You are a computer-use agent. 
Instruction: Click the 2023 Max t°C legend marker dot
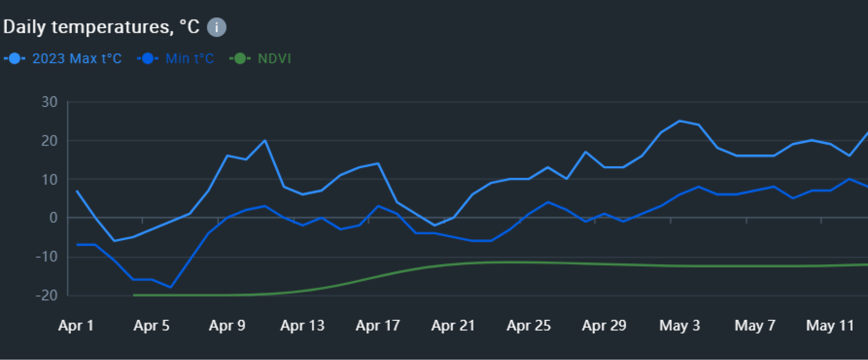tap(14, 59)
